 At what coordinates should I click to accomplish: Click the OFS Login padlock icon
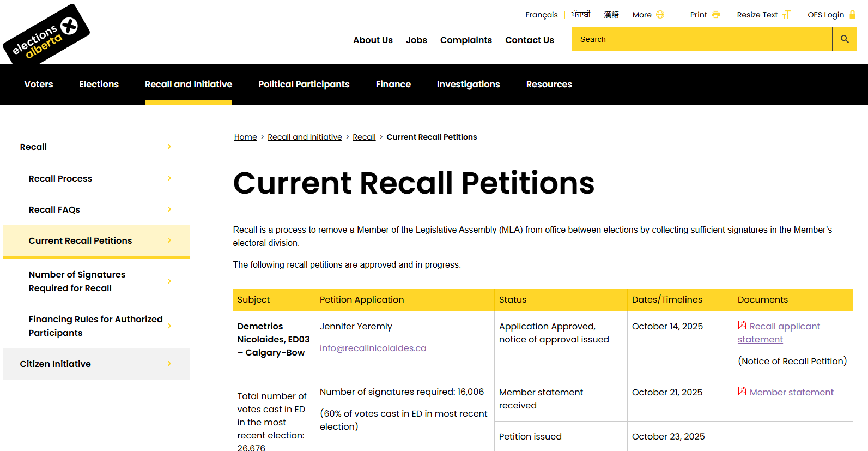852,15
